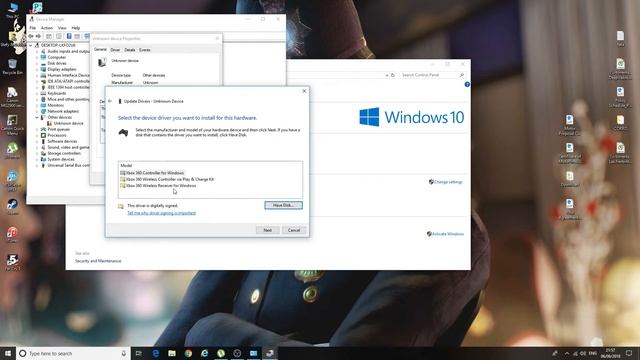Open the View menu in Device Manager
This screenshot has width=640, height=360.
[x=62, y=28]
